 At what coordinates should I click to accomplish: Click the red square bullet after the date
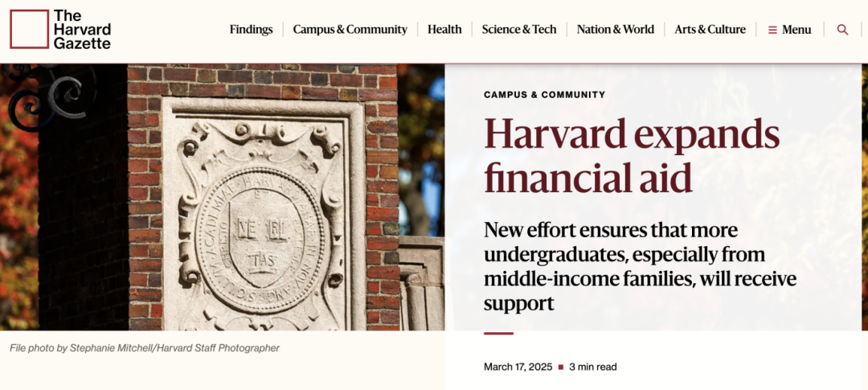pyautogui.click(x=561, y=367)
